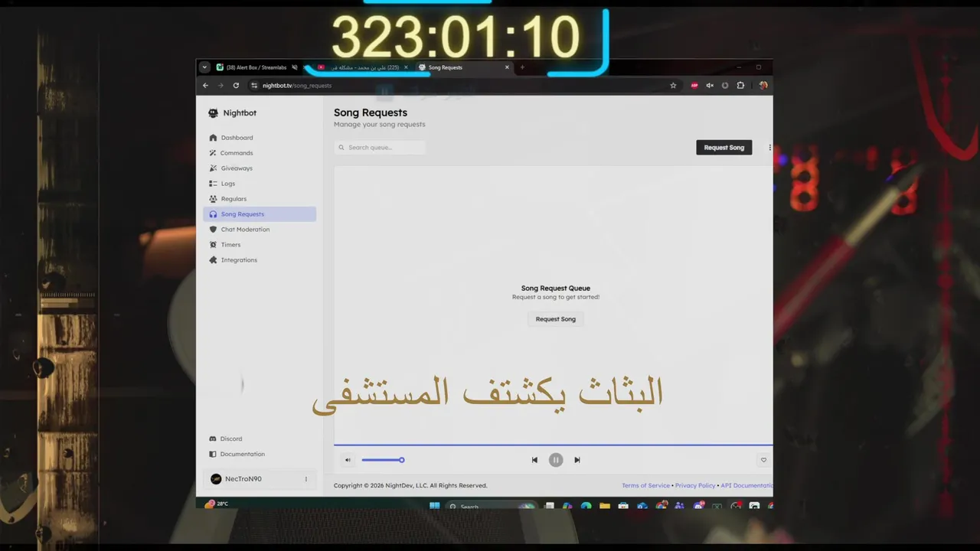
Task: Open Chat Moderation settings
Action: [259, 230]
